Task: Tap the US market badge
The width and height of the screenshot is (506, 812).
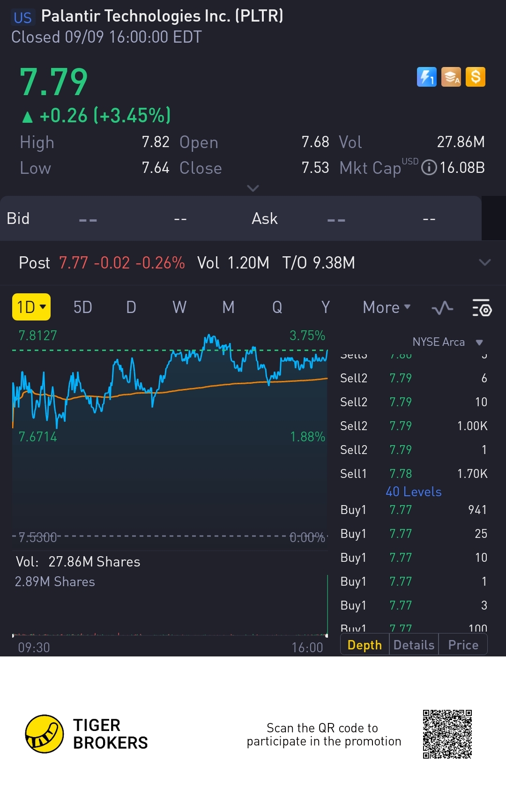Action: coord(22,18)
